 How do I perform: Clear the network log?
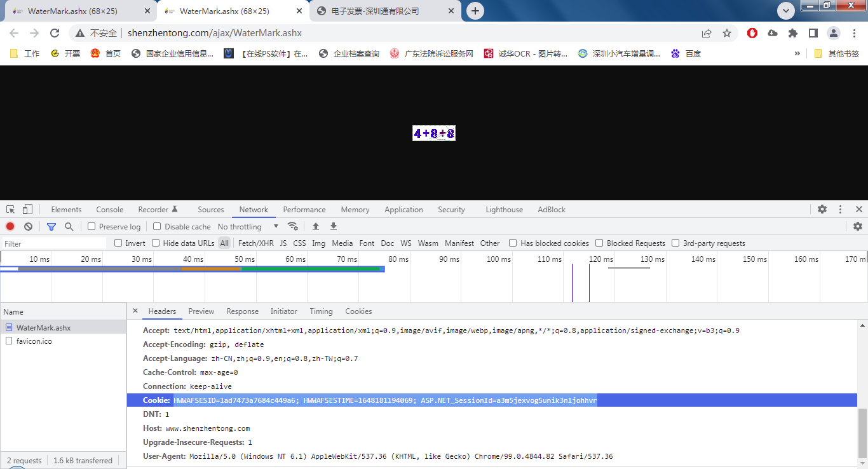click(28, 227)
